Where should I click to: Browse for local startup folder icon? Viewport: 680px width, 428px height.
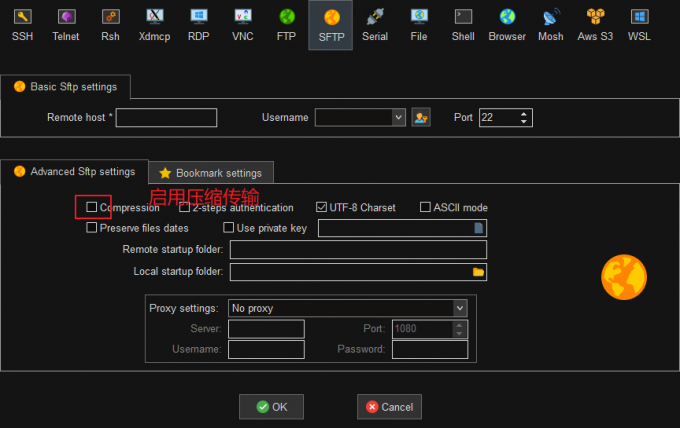pyautogui.click(x=478, y=272)
